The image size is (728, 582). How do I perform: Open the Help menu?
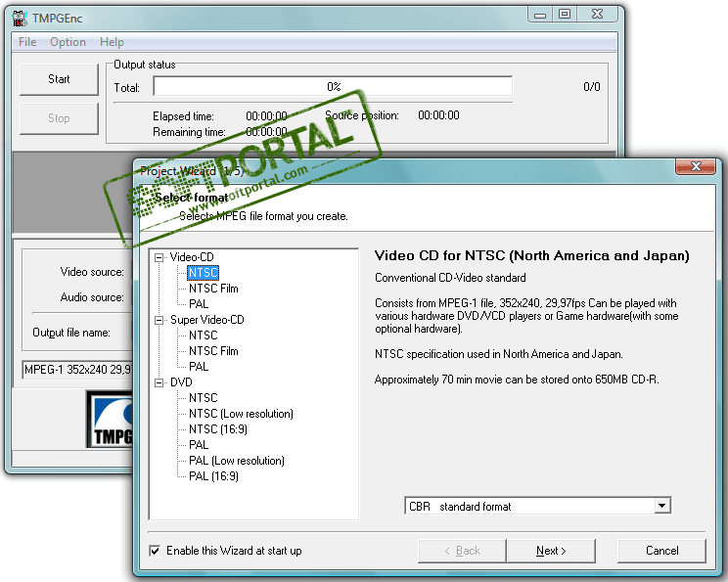(x=112, y=42)
